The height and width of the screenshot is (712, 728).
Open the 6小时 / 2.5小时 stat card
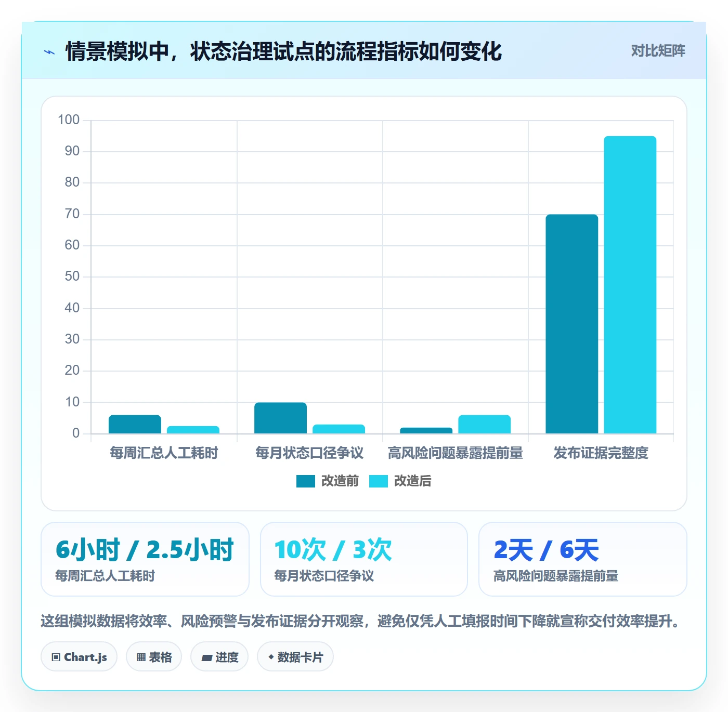tap(145, 559)
